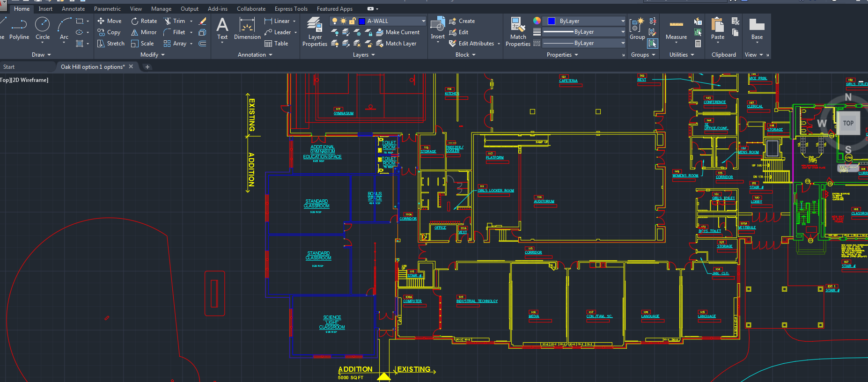The height and width of the screenshot is (382, 868).
Task: Click the Cut to clipboard icon
Action: (x=736, y=21)
